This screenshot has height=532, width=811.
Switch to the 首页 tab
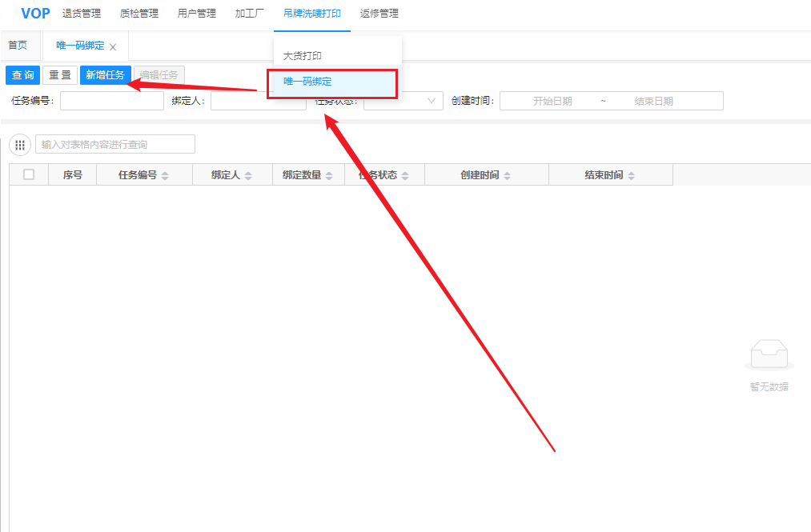(x=18, y=46)
